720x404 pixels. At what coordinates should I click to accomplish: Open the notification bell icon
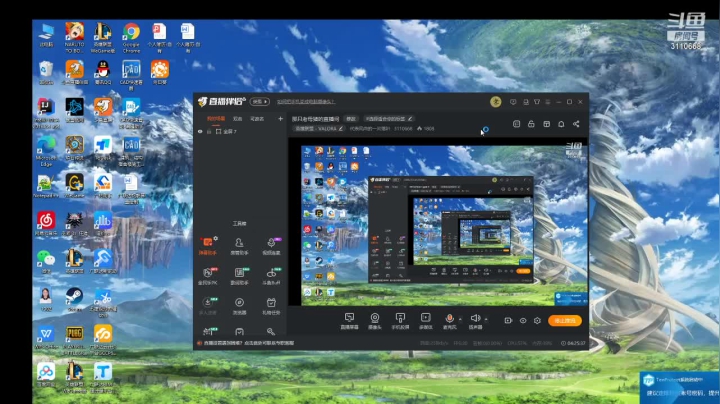pyautogui.click(x=561, y=124)
